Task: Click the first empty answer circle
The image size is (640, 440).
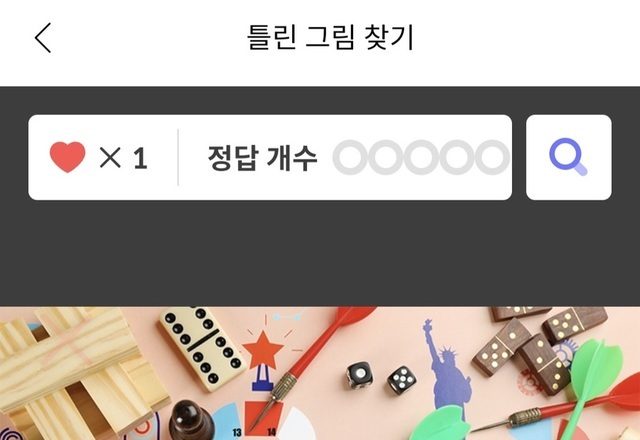Action: pos(350,157)
